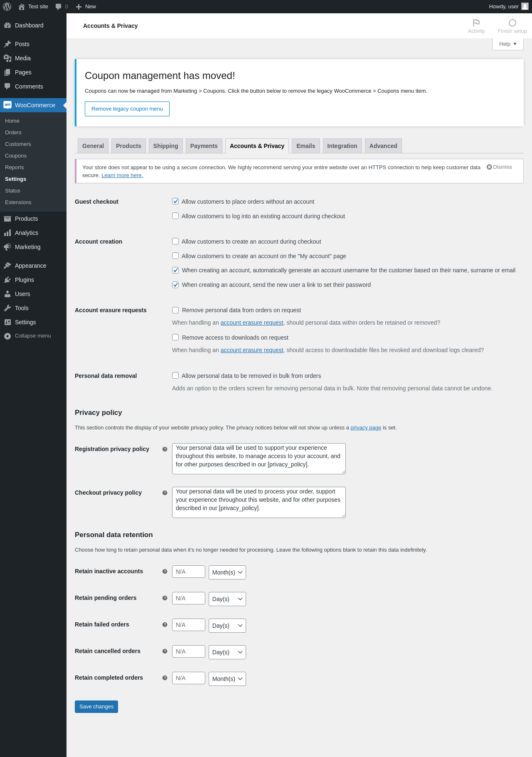Click help icon beside Retain completed orders

[165, 678]
